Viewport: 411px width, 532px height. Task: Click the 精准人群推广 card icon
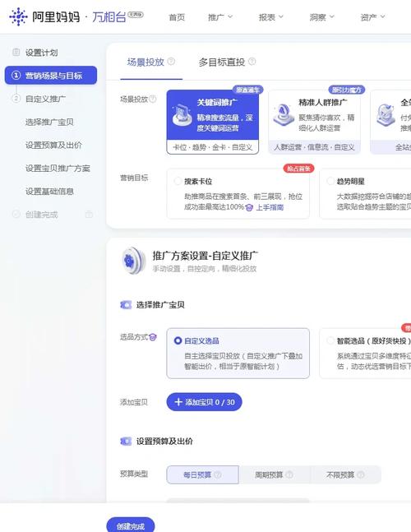tap(284, 114)
